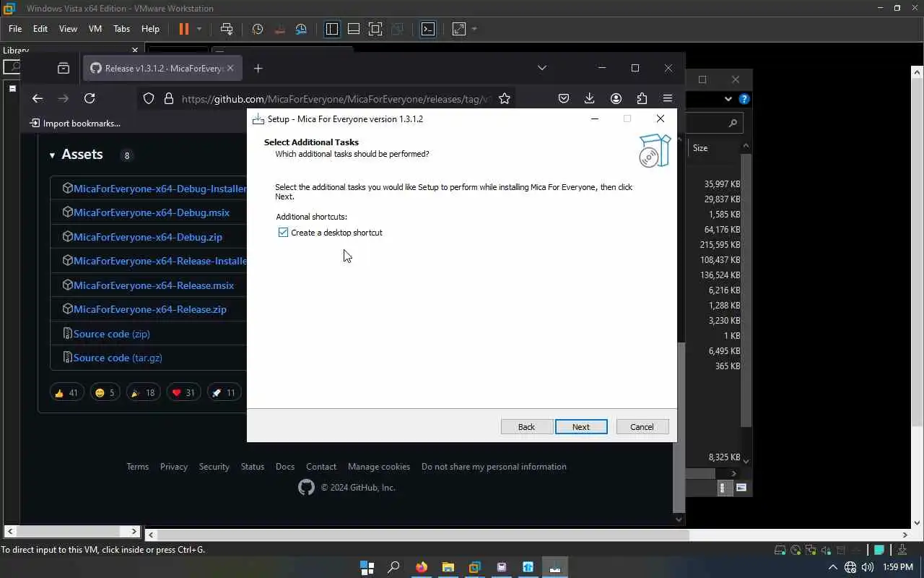Viewport: 924px width, 578px height.
Task: Open VMware Help menu
Action: 150,29
